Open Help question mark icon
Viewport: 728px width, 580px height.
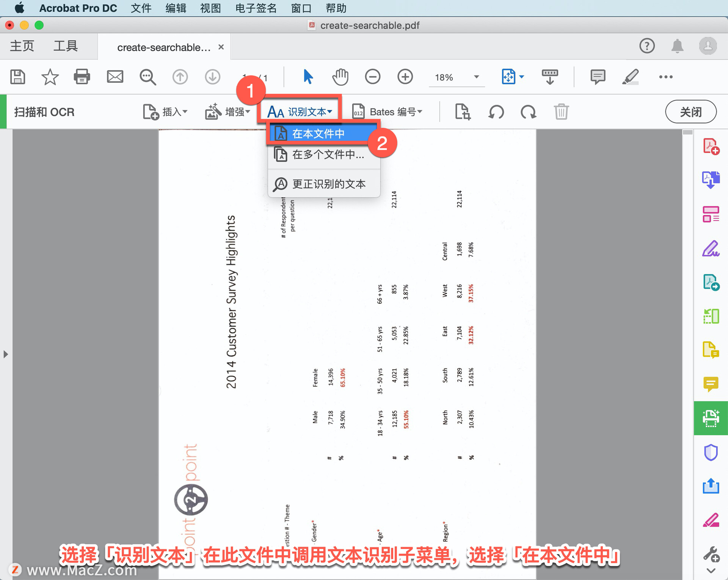tap(647, 46)
